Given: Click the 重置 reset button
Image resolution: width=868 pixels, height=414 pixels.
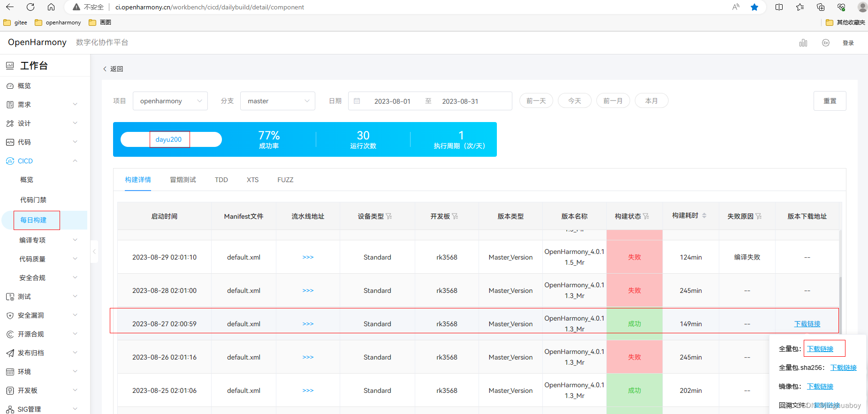Looking at the screenshot, I should pos(830,101).
